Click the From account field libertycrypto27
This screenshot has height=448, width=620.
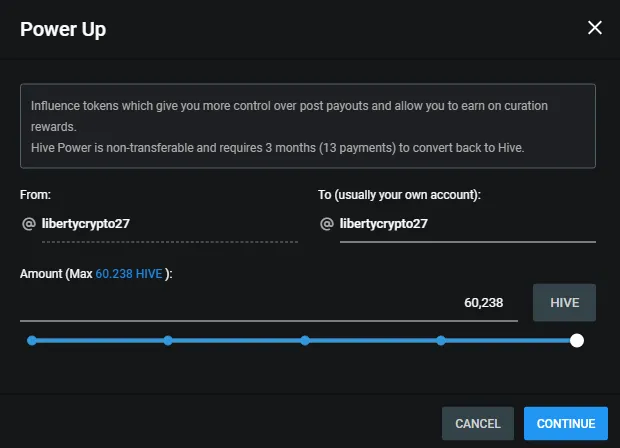(x=170, y=224)
